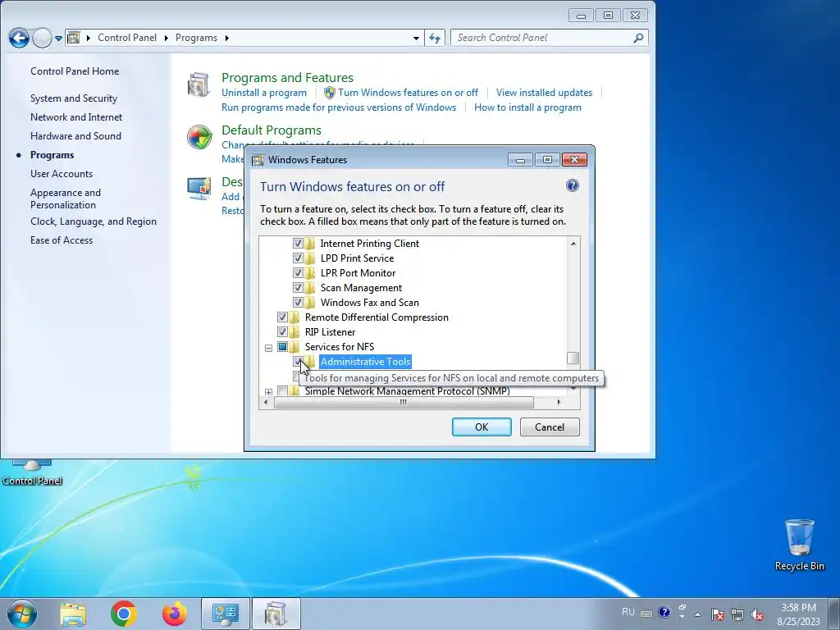The image size is (840, 630).
Task: Open the recent pages dropdown arrow
Action: point(58,38)
